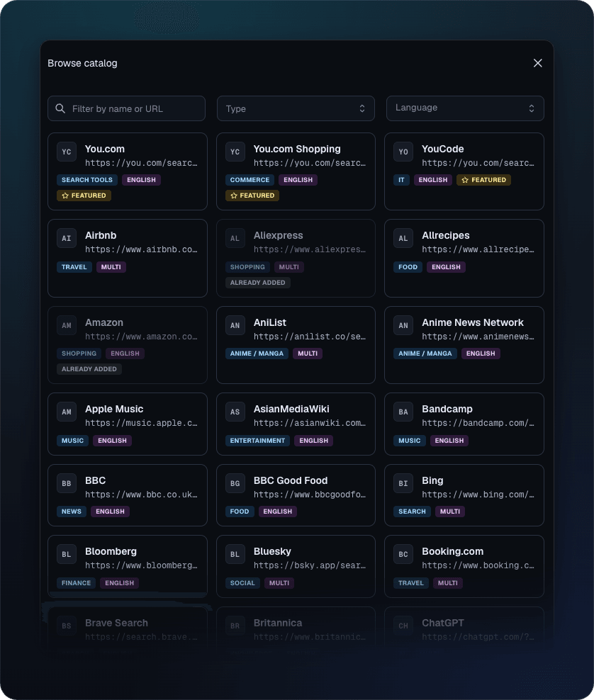The height and width of the screenshot is (700, 594).
Task: Click the YC avatar of You.com Shopping
Action: tap(235, 152)
